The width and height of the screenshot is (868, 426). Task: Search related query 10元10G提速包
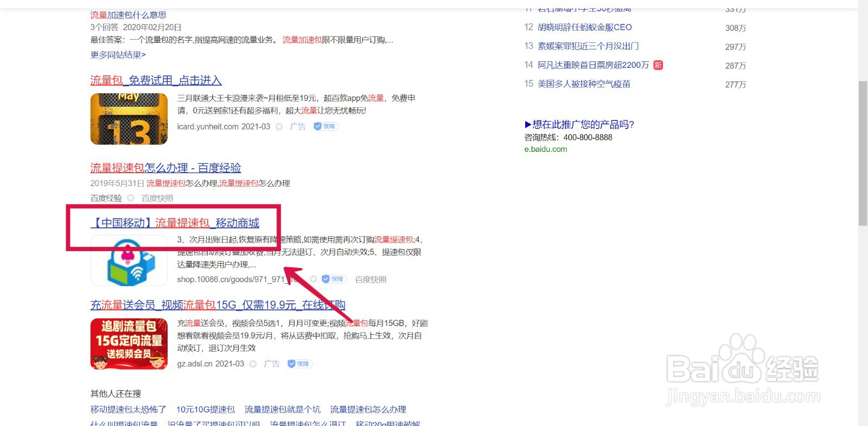[206, 409]
